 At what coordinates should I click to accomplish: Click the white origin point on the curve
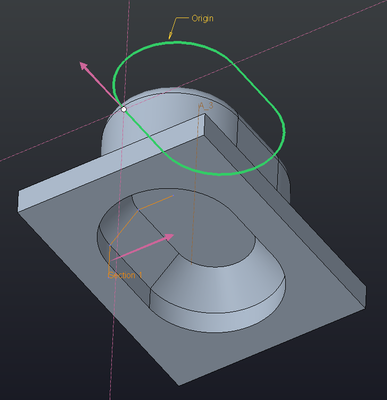(124, 109)
